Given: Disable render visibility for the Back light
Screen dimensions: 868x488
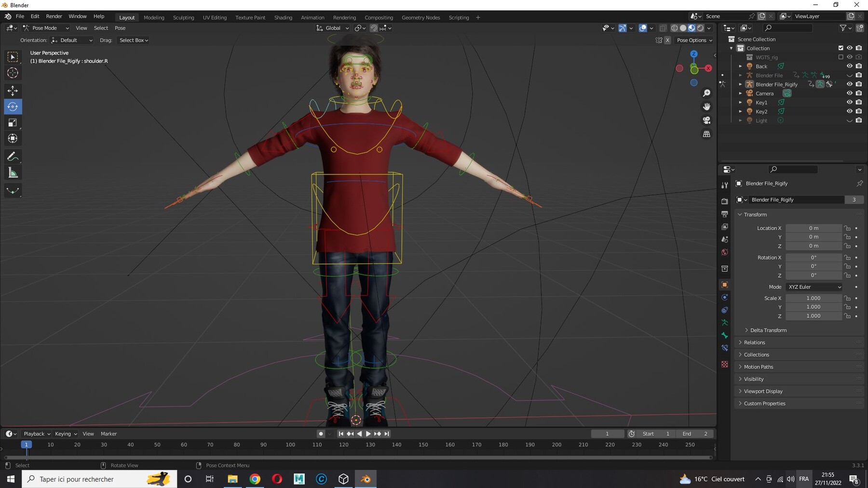Looking at the screenshot, I should pos(859,66).
